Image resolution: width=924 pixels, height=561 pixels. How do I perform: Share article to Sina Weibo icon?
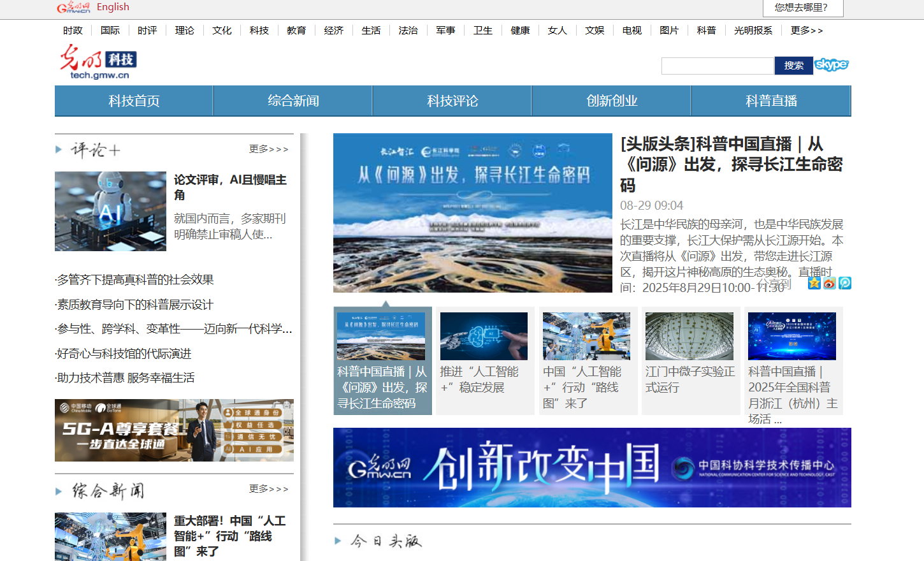tap(829, 283)
